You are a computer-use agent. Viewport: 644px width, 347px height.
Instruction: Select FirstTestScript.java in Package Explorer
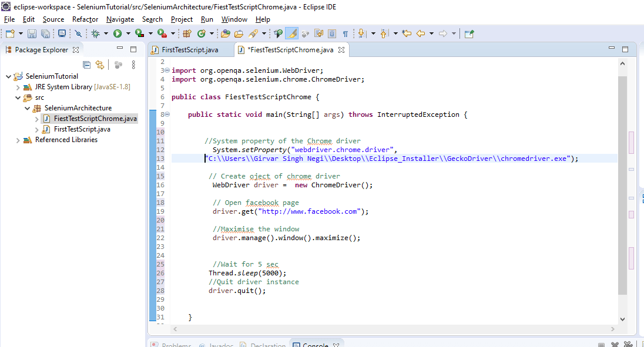[82, 129]
